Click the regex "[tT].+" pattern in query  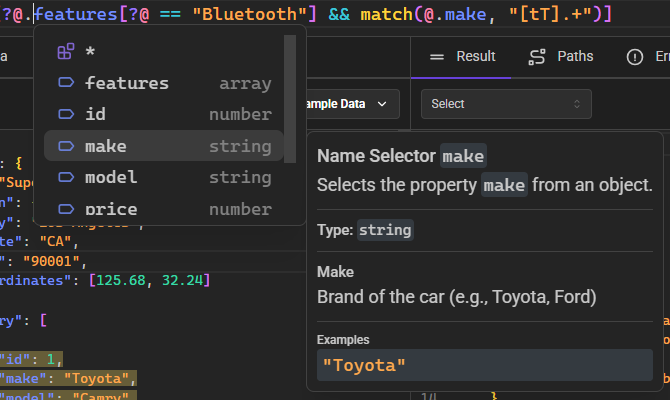pos(550,14)
